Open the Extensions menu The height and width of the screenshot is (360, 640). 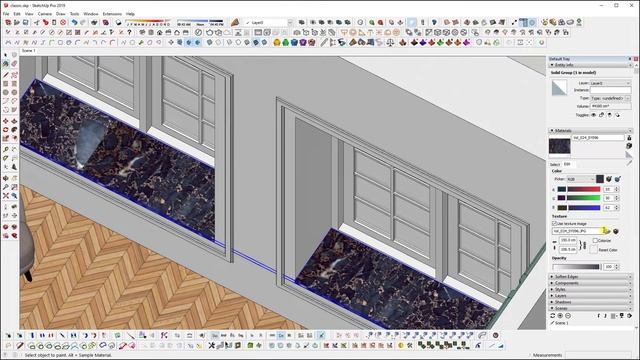click(112, 14)
